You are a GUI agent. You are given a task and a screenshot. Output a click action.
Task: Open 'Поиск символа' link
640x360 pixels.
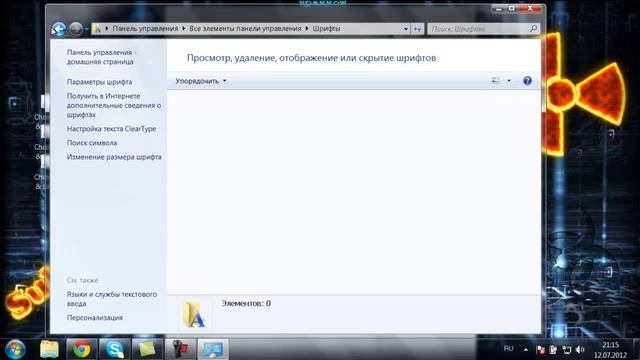92,143
